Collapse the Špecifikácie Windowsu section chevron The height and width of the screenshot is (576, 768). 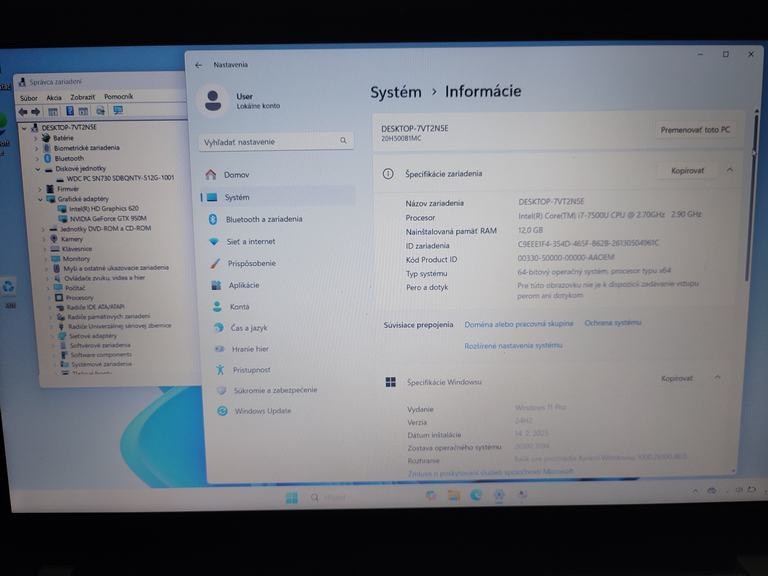click(717, 377)
